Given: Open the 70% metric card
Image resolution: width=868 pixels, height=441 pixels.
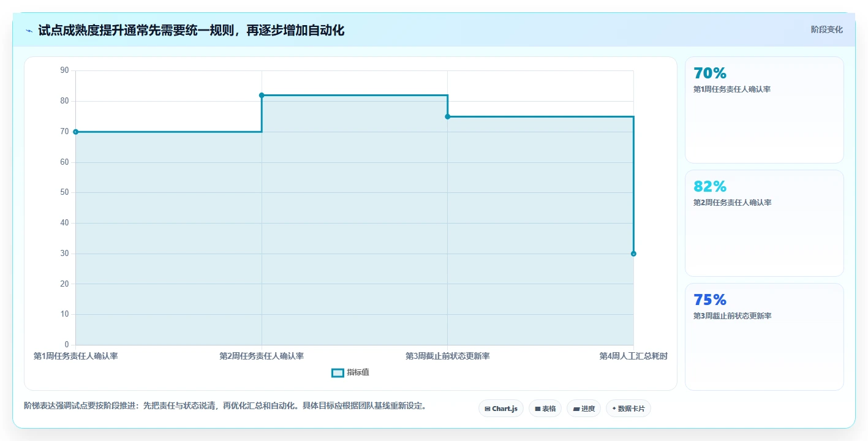Looking at the screenshot, I should point(764,110).
